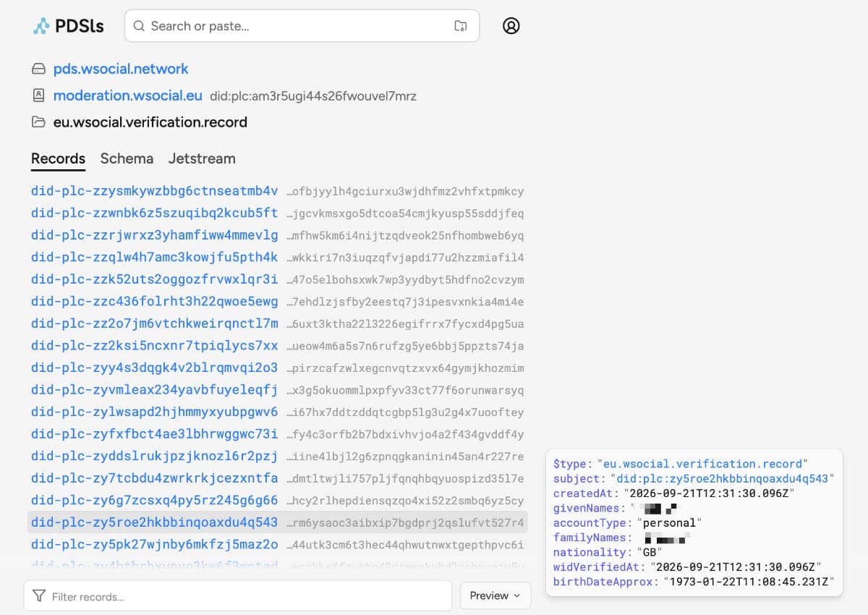
Task: Click the createdAt timestamp in preview
Action: (710, 493)
